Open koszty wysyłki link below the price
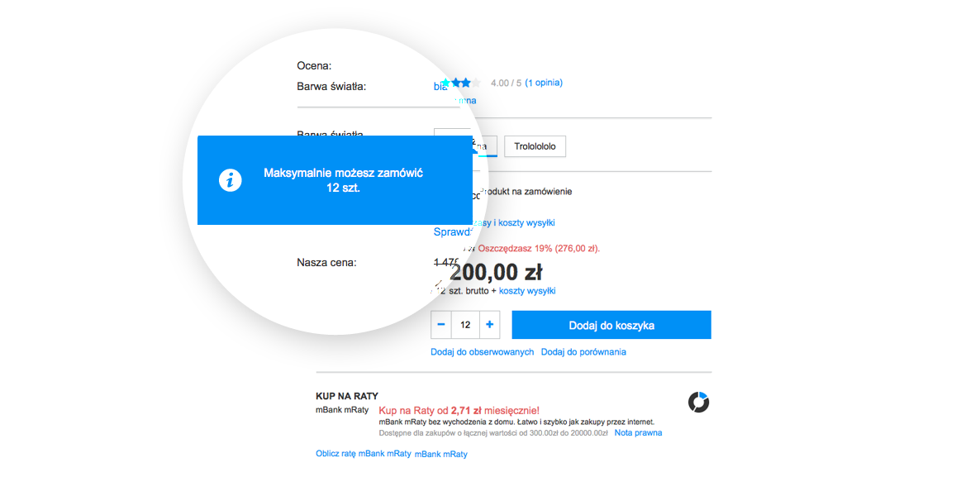Image resolution: width=980 pixels, height=496 pixels. pos(527,291)
